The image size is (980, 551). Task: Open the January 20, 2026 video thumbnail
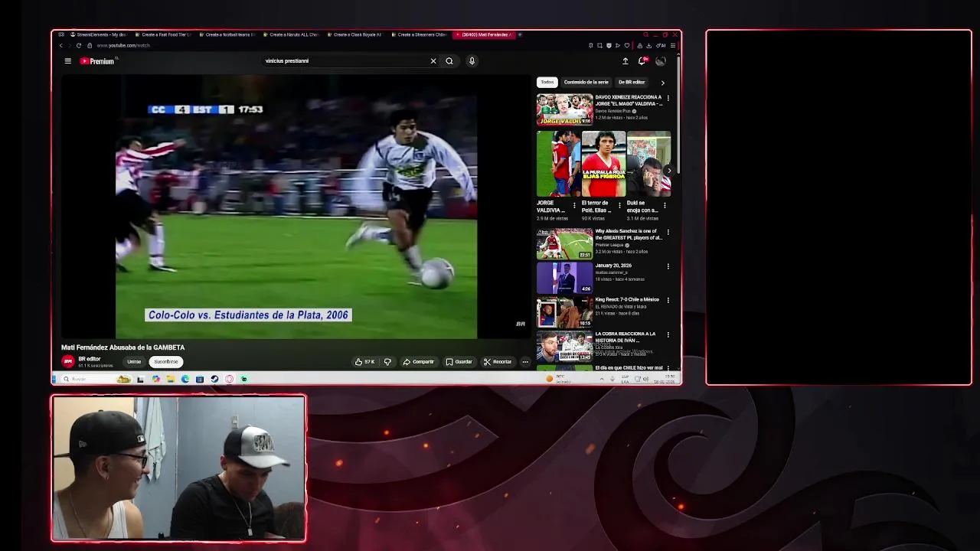[565, 278]
